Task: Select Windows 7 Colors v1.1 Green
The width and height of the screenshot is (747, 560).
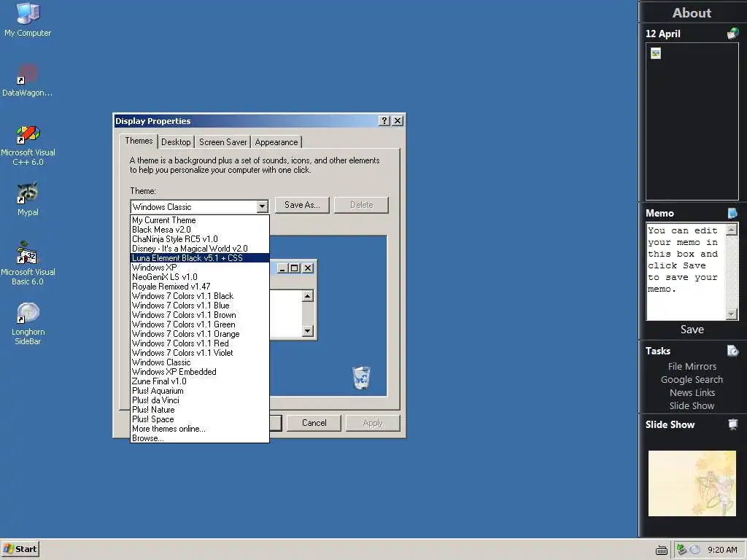Action: click(x=200, y=324)
